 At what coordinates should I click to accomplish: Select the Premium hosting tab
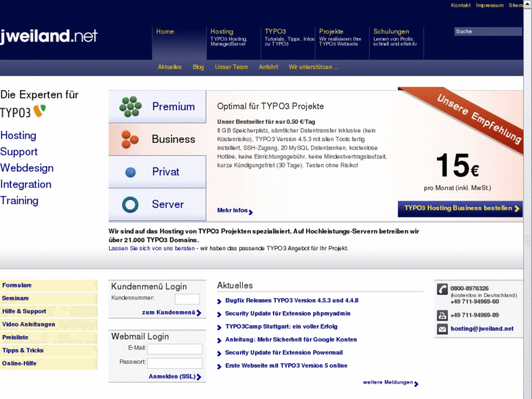tap(157, 107)
